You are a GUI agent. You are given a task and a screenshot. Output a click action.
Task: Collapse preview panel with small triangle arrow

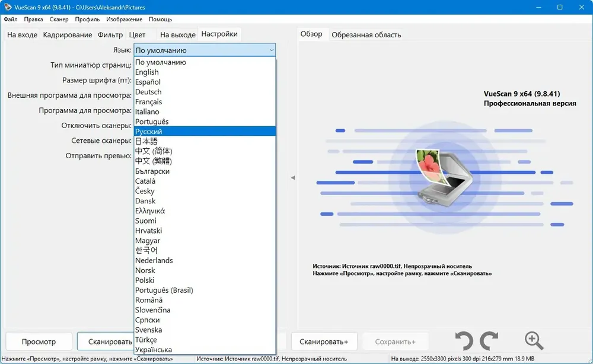(293, 178)
